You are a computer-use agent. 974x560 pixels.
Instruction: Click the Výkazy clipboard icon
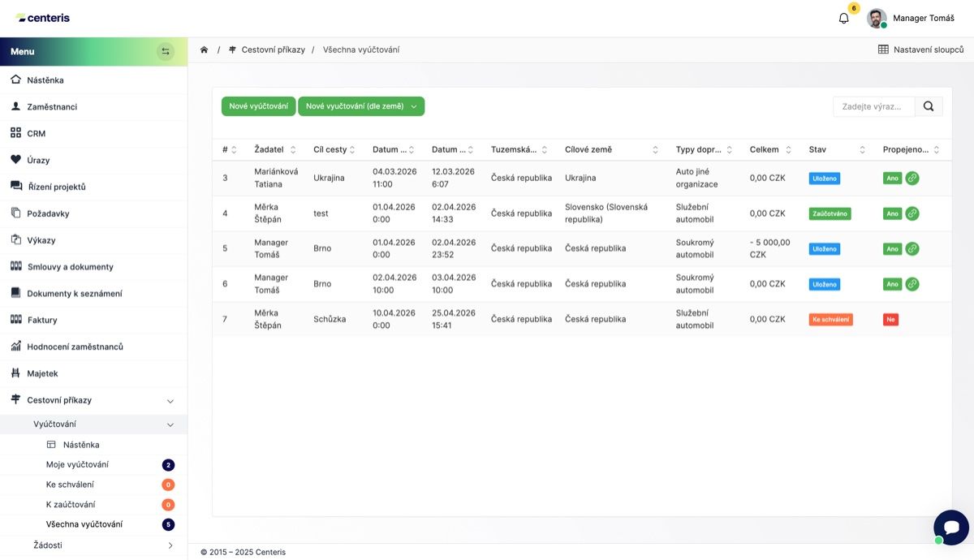click(x=15, y=239)
